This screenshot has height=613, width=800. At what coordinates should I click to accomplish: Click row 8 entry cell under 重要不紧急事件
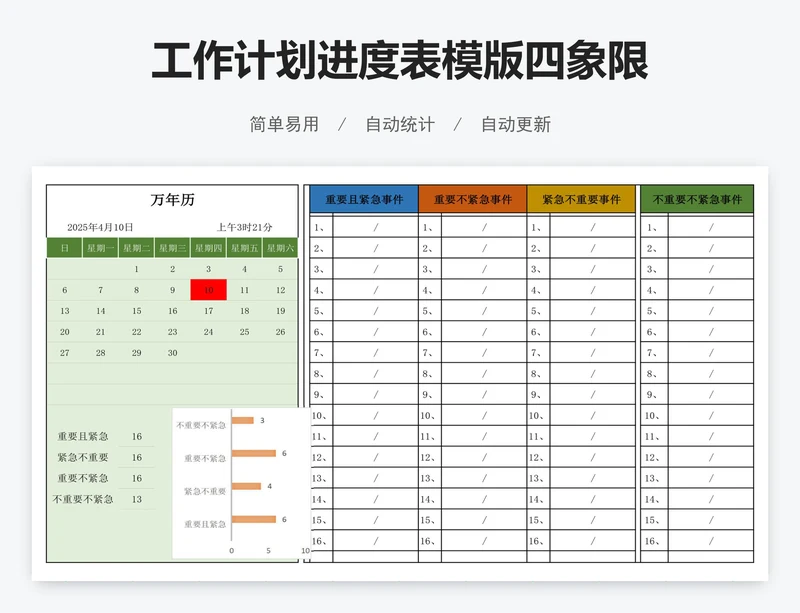tap(484, 374)
